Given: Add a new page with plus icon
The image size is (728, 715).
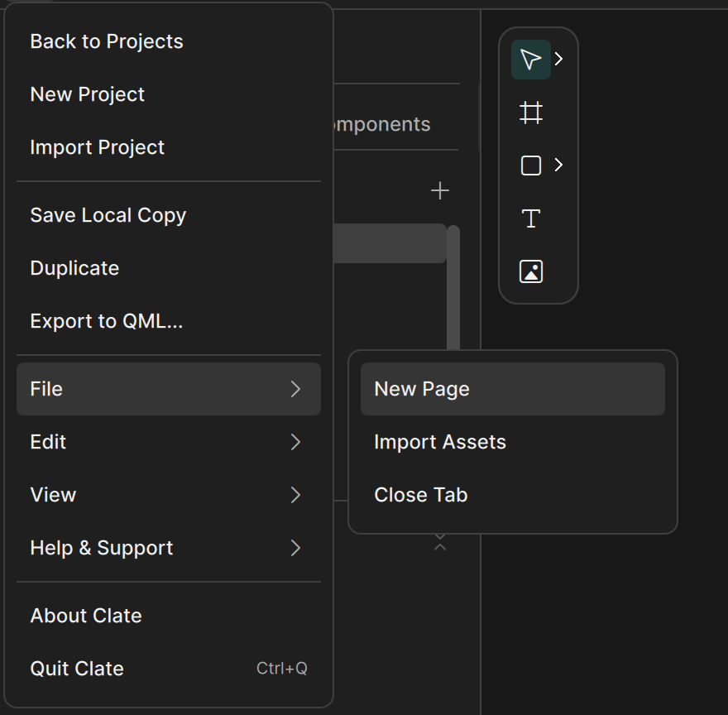Looking at the screenshot, I should (x=439, y=191).
